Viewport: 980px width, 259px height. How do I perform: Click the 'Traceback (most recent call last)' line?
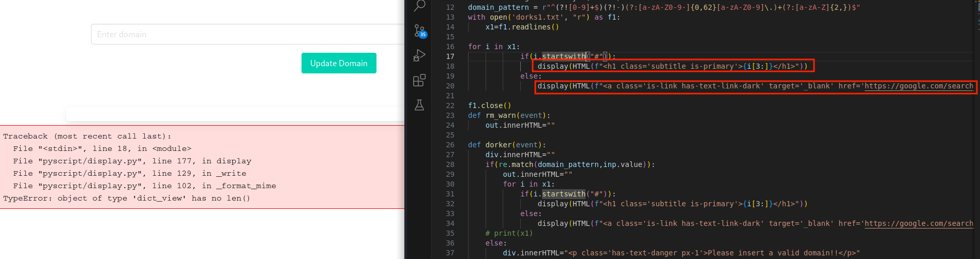pyautogui.click(x=87, y=136)
